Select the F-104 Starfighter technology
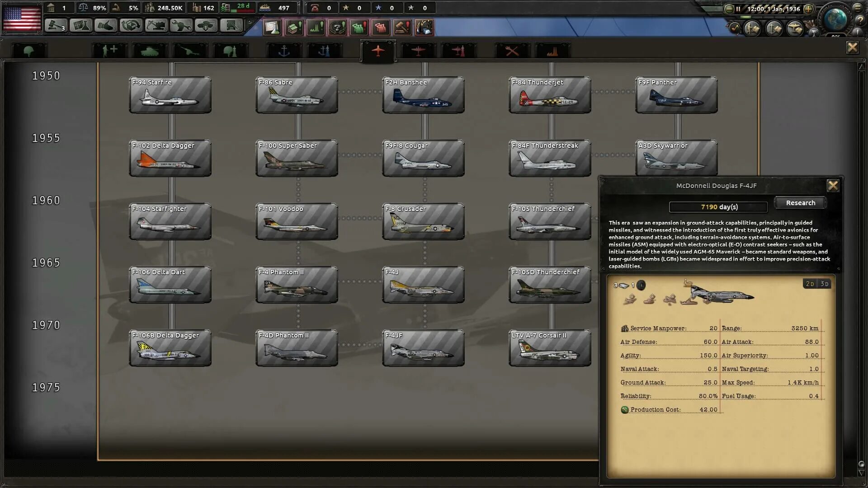 [x=170, y=221]
